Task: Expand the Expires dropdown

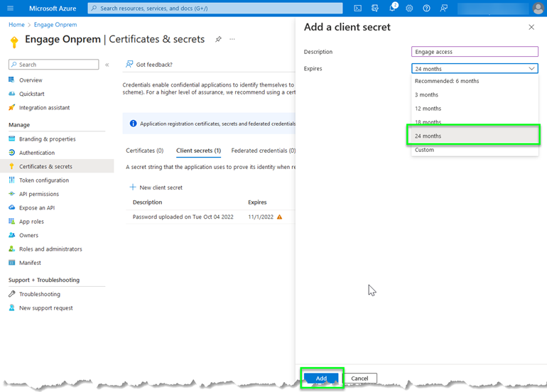Action: point(475,69)
